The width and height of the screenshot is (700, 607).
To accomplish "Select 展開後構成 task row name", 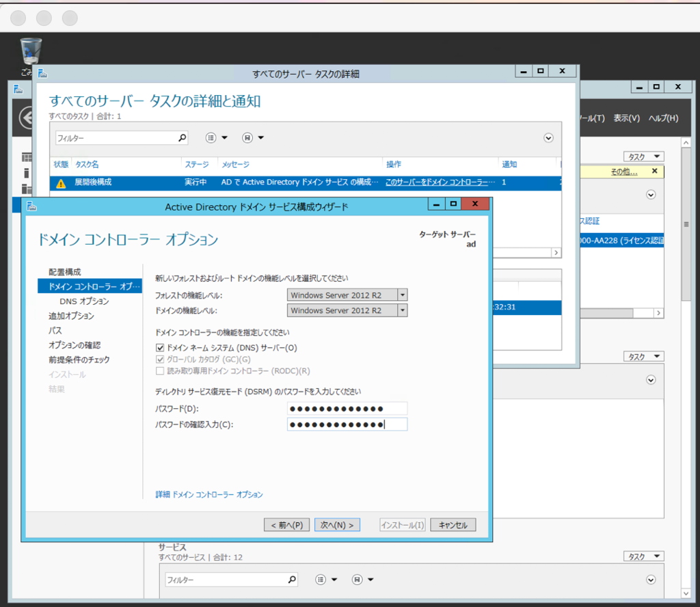I will pos(93,182).
